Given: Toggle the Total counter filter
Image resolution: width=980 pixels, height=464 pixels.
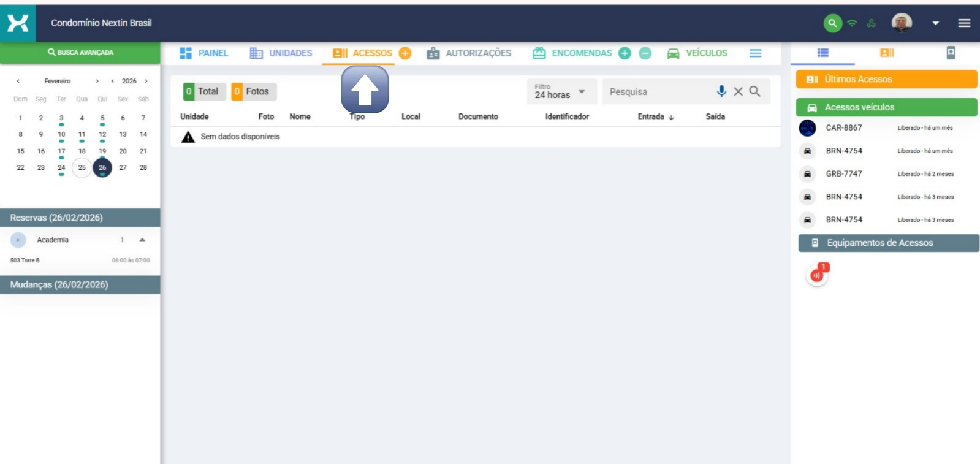Looking at the screenshot, I should click(x=202, y=91).
